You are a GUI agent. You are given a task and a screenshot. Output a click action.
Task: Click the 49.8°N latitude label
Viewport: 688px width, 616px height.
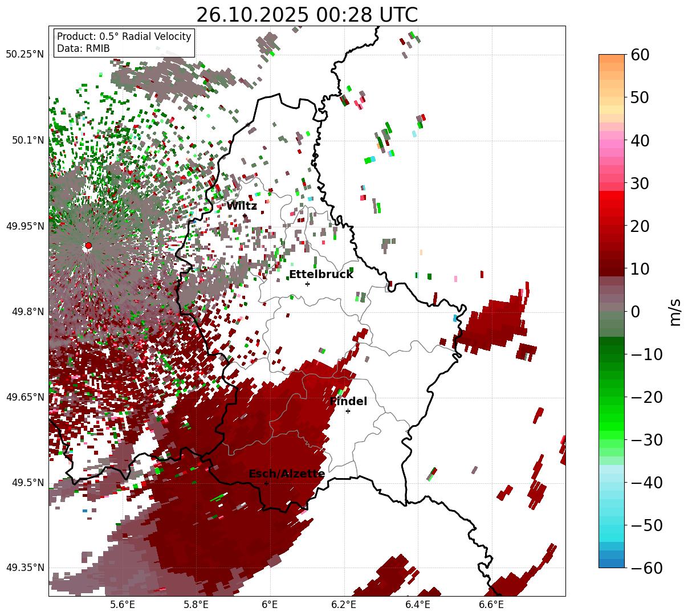[27, 312]
